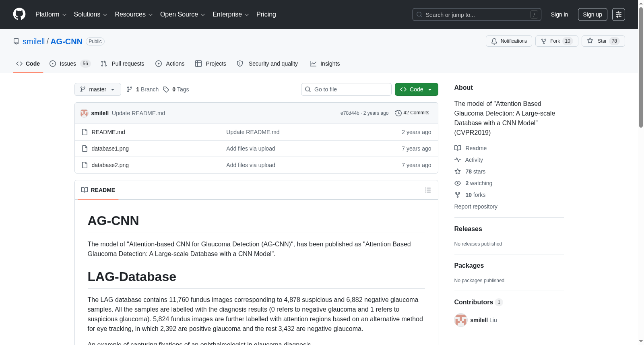Expand the Platform menu
644x345 pixels.
tap(51, 14)
